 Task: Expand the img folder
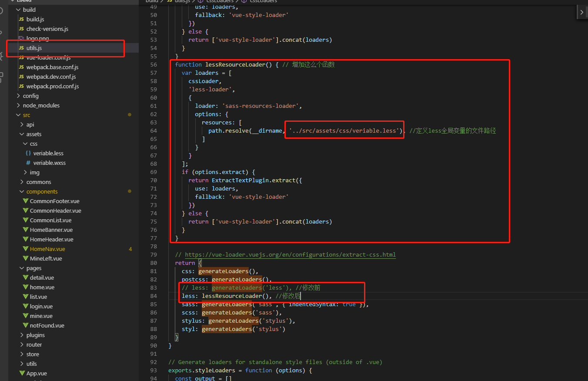(x=25, y=172)
